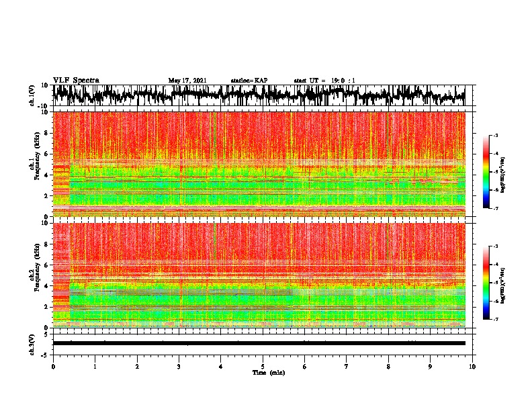Click the ch.2 colorbar log(PSD) label
This screenshot has height=411, width=532.
pyautogui.click(x=503, y=285)
